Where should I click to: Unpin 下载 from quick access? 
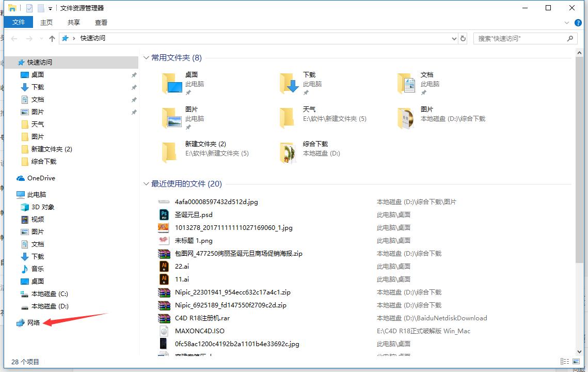(134, 87)
